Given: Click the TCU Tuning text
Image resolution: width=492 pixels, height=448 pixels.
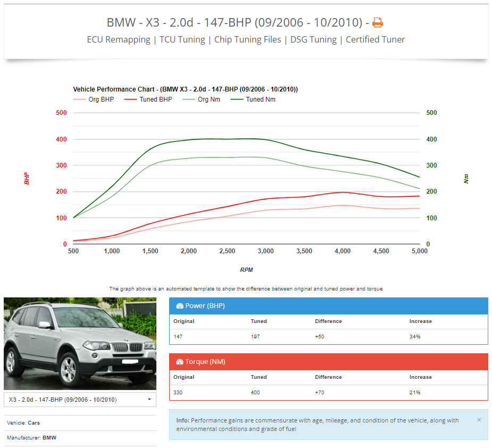Looking at the screenshot, I should click(x=182, y=39).
